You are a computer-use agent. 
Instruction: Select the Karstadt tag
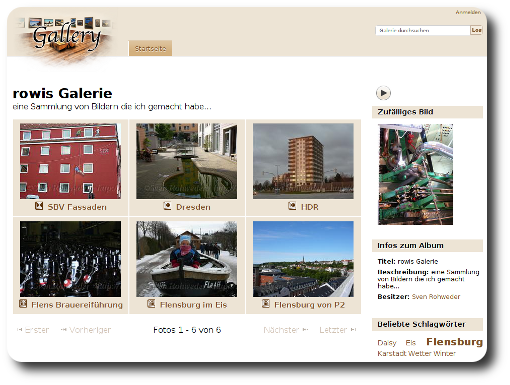pos(392,353)
